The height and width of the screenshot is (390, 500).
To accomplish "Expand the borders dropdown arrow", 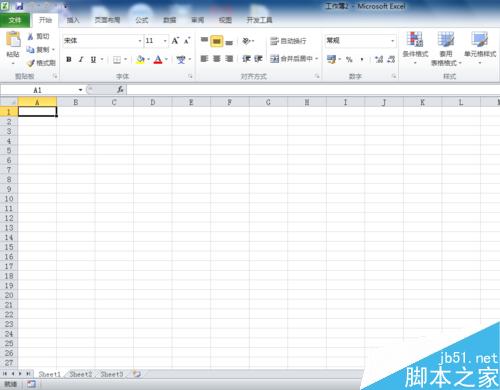I will 126,60.
